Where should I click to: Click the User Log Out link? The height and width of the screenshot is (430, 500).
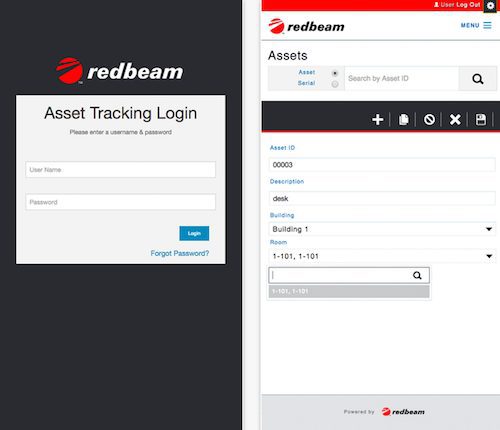click(457, 5)
